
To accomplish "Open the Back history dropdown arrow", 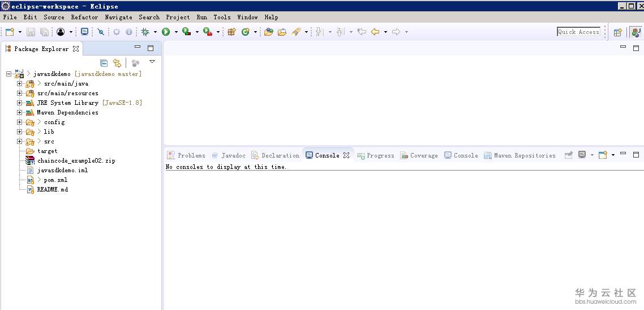I will 385,32.
